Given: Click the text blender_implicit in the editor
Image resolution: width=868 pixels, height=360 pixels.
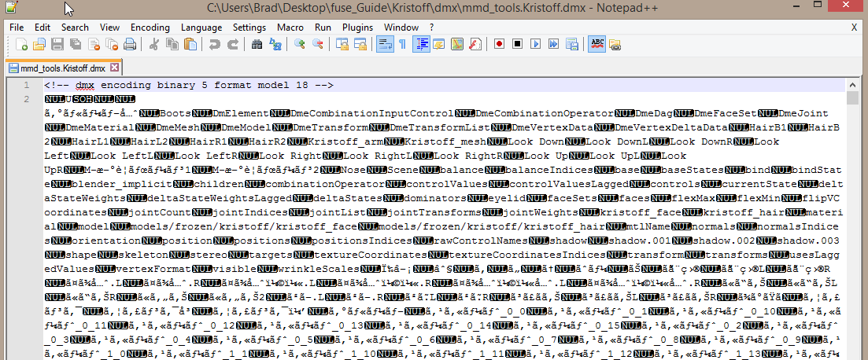Looking at the screenshot, I should pyautogui.click(x=122, y=184).
